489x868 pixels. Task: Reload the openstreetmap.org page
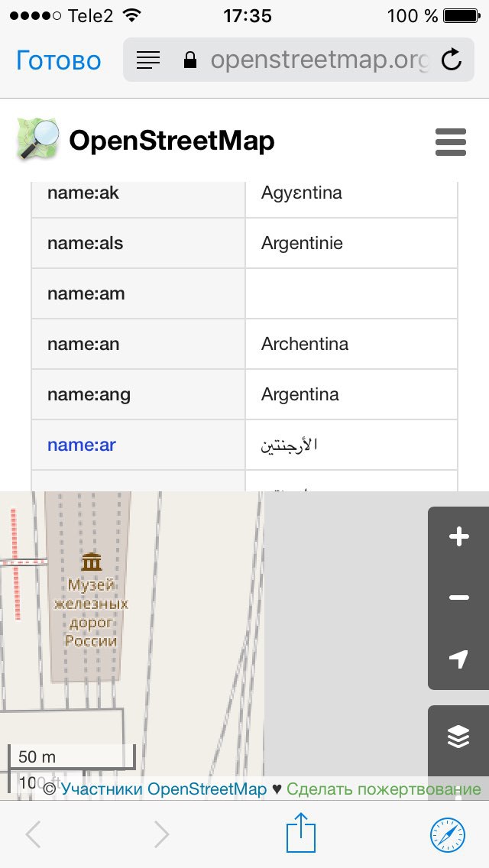[x=452, y=60]
